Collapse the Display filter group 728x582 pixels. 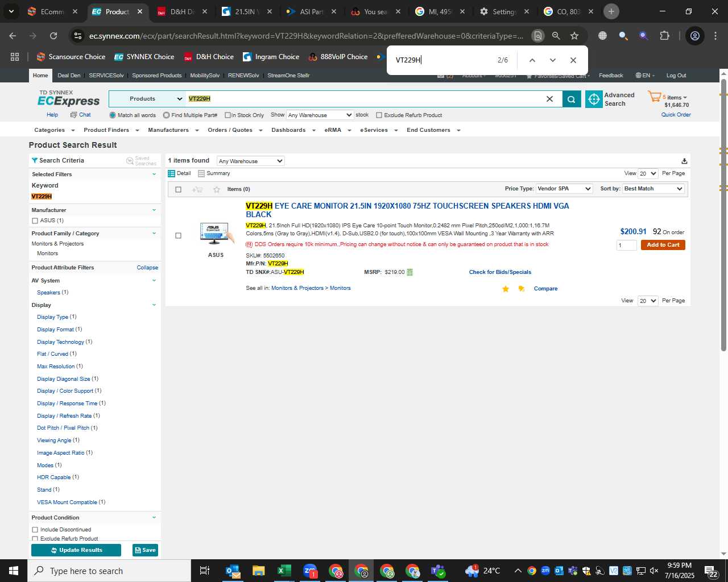[154, 305]
